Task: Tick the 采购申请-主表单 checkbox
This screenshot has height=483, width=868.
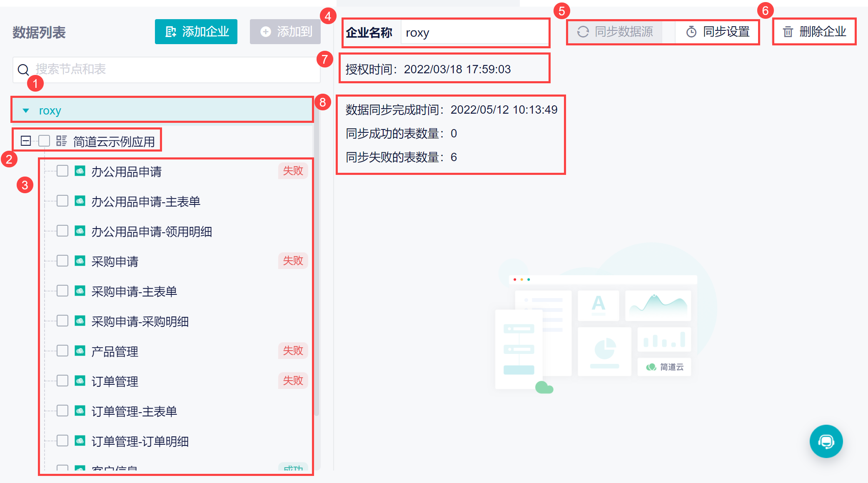Action: pyautogui.click(x=62, y=291)
